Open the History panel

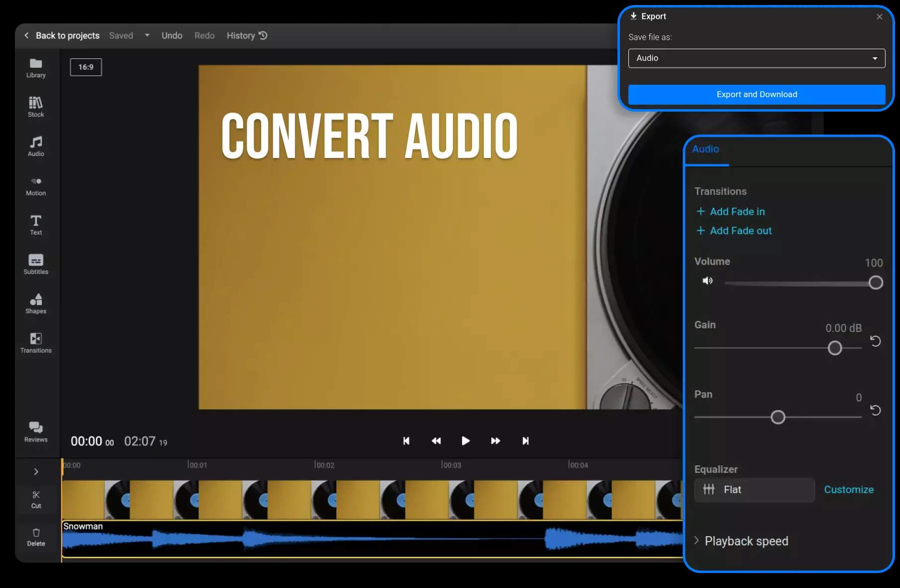click(247, 36)
